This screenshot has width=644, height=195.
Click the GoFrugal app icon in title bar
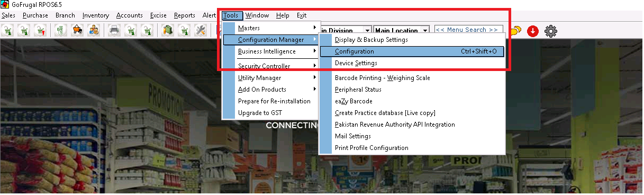[5, 5]
